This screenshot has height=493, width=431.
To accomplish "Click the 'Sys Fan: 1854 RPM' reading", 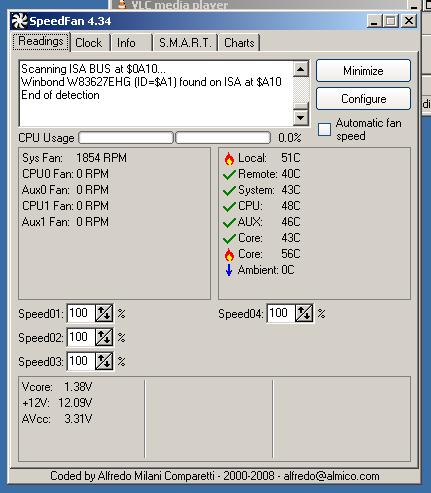I will coord(74,158).
